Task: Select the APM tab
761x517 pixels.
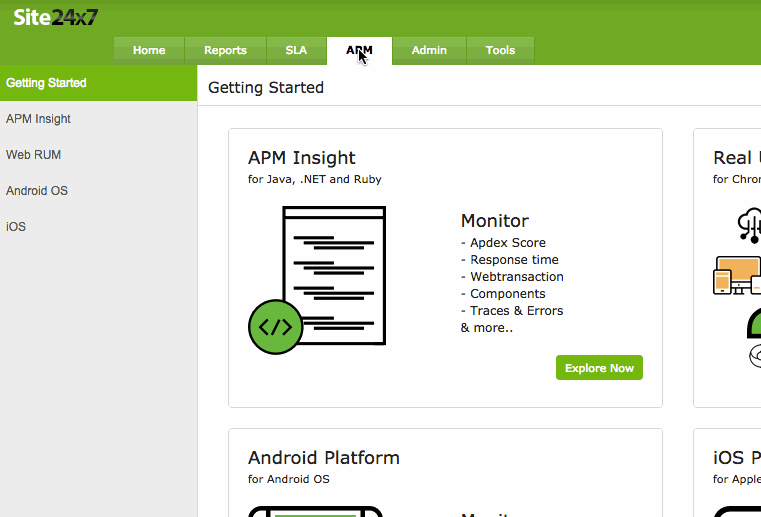Action: point(359,50)
